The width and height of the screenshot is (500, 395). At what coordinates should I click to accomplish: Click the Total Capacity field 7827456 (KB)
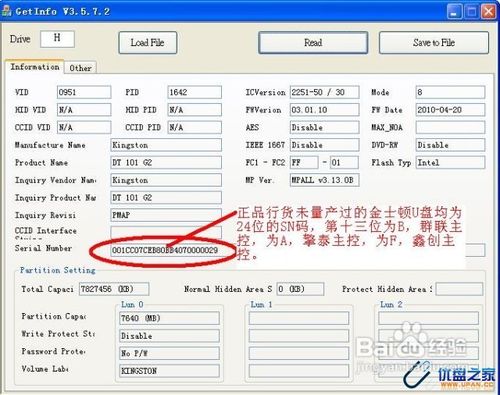pyautogui.click(x=114, y=289)
